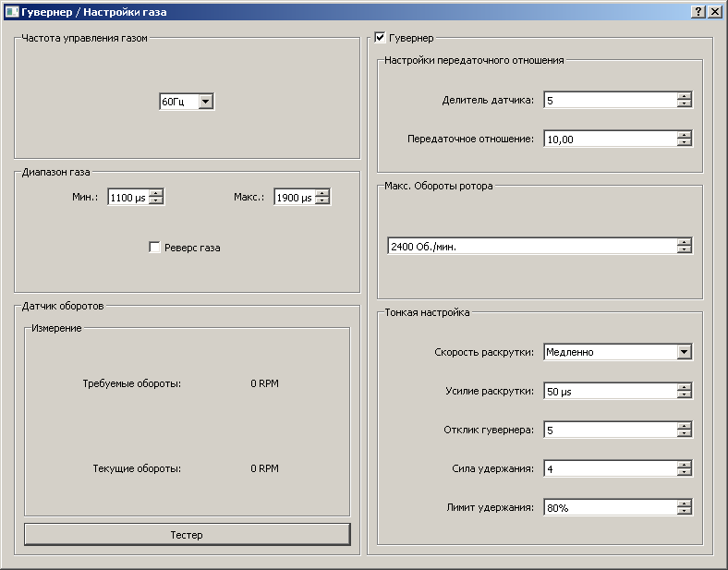Decrease the Макс. throttle value
The height and width of the screenshot is (570, 728).
pyautogui.click(x=322, y=200)
